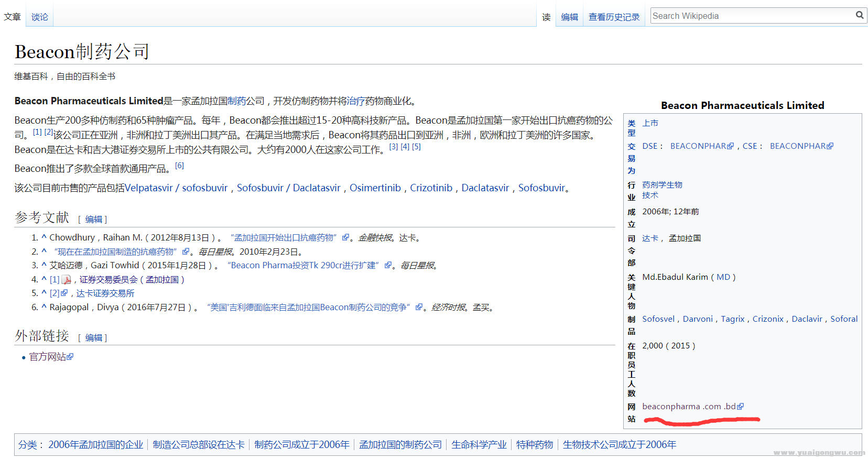The width and height of the screenshot is (868, 459).
Task: Open the 分类 label link
Action: [27, 444]
